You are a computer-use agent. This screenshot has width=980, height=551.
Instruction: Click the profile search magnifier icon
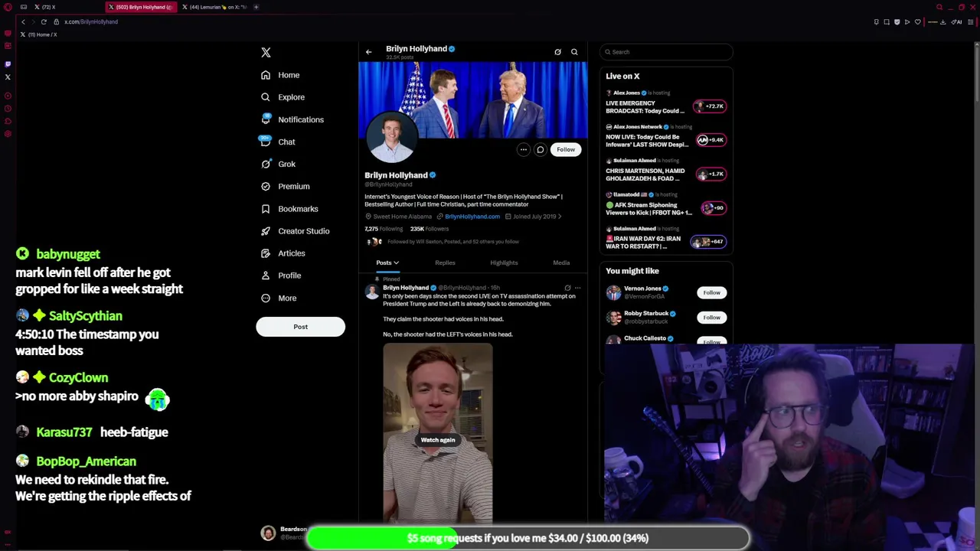coord(574,52)
